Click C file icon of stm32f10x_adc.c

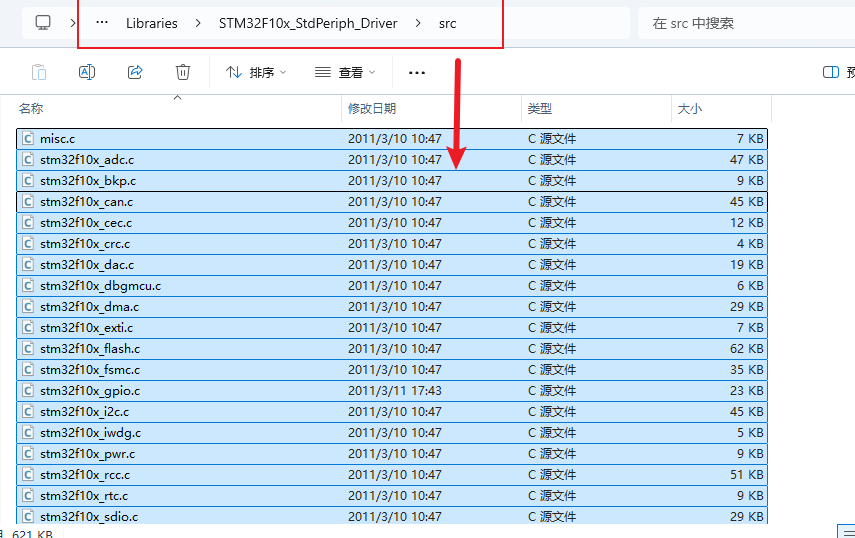(x=28, y=160)
